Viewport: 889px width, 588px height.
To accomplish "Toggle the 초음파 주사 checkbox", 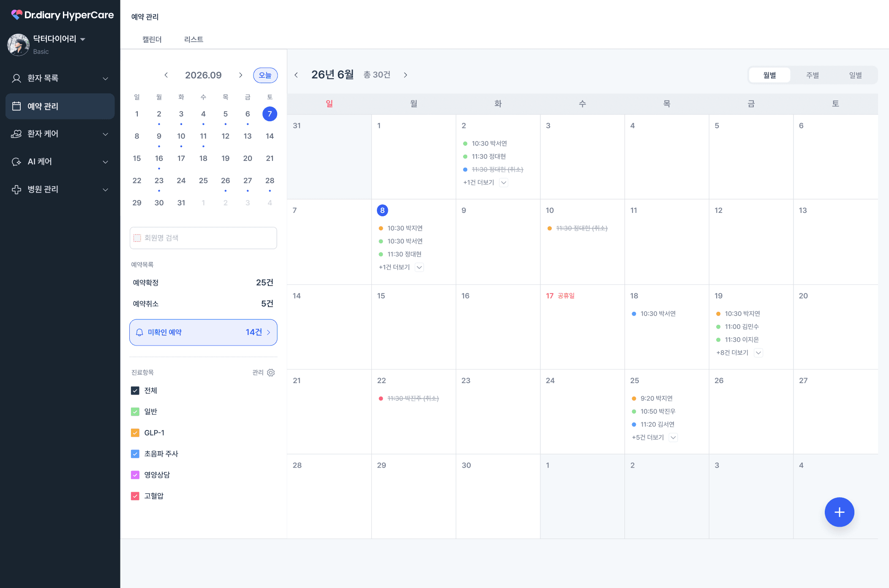I will click(x=135, y=454).
